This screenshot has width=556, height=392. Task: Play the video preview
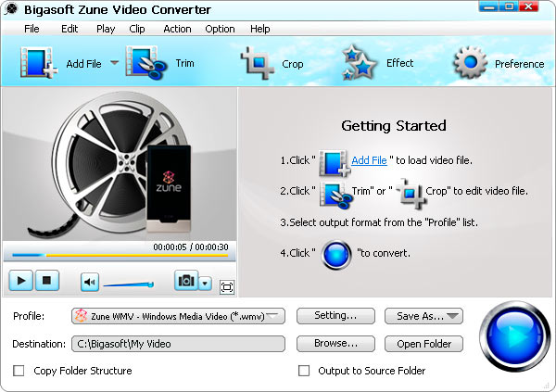coord(21,281)
